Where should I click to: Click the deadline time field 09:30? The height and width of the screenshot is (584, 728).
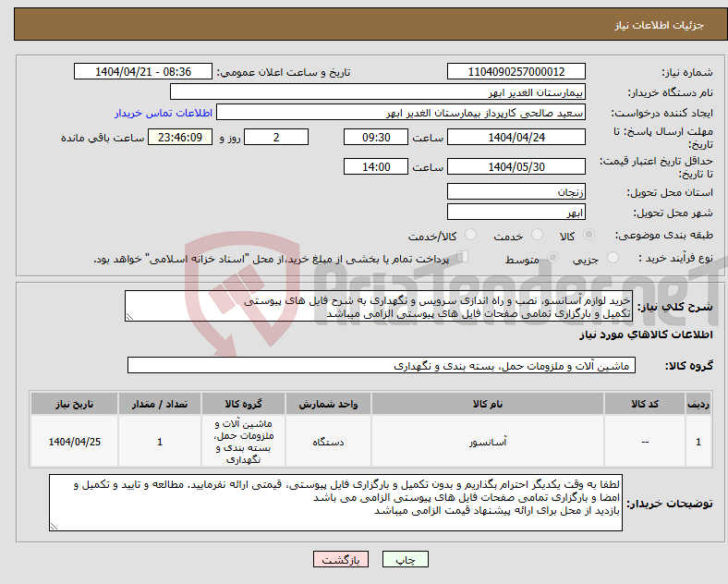click(376, 137)
